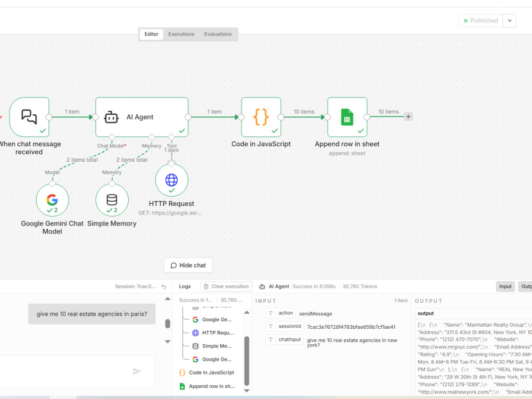Click the logs panel scrollbar thumb

[x=247, y=361]
